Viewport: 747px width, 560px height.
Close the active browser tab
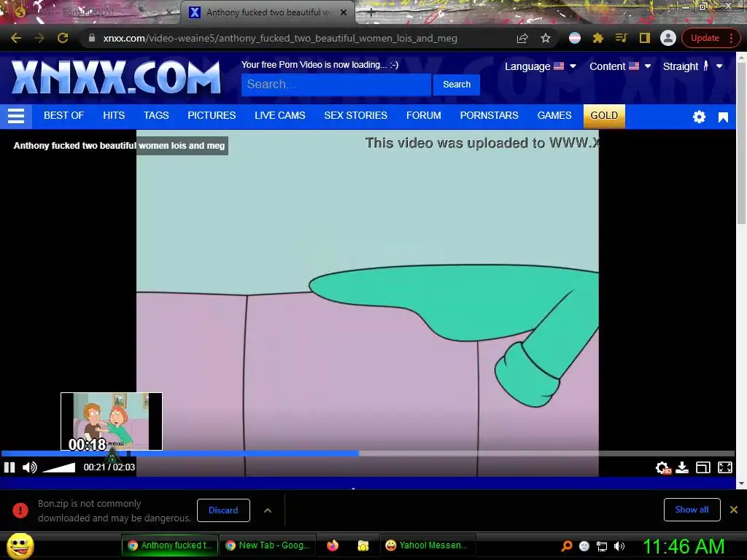(344, 12)
